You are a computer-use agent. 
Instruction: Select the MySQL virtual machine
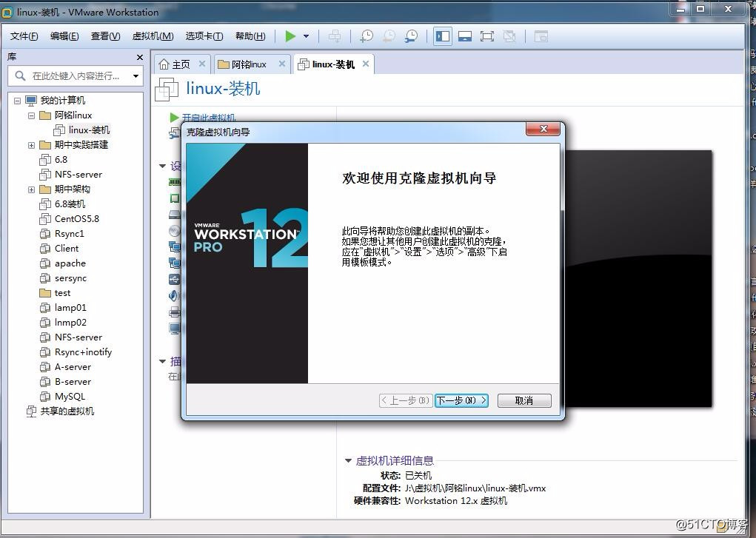(62, 396)
